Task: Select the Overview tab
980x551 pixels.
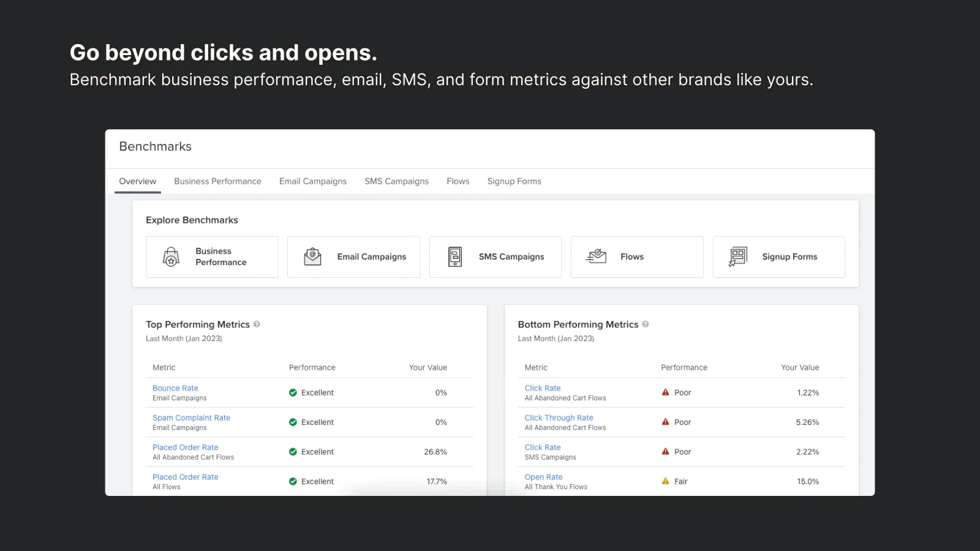Action: tap(137, 181)
